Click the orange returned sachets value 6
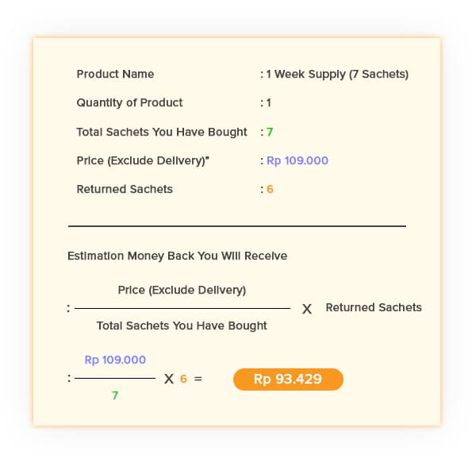Image resolution: width=476 pixels, height=466 pixels. click(x=270, y=189)
